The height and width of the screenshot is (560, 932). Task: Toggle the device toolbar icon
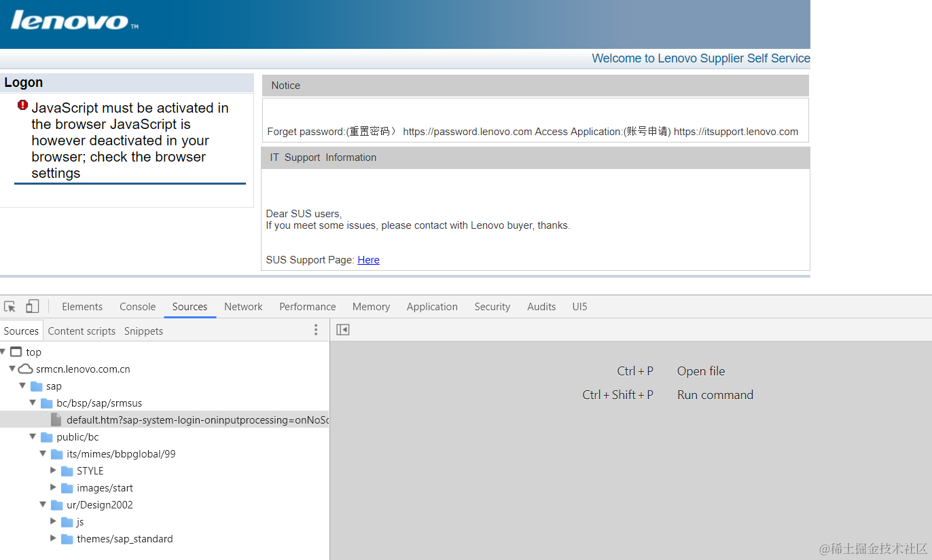pyautogui.click(x=33, y=307)
